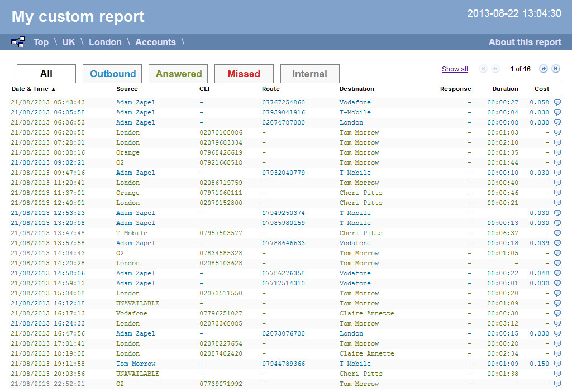Go to the next page with the double-arrow icon

point(543,69)
